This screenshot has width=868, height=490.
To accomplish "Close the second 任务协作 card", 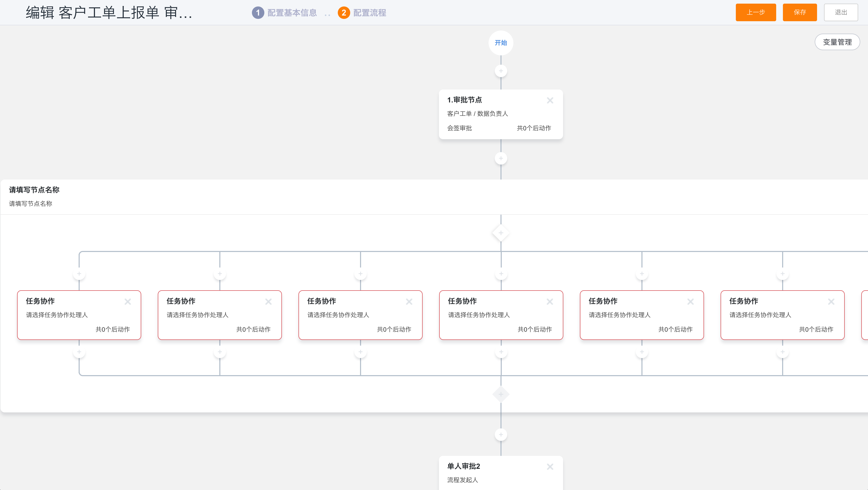I will 268,302.
